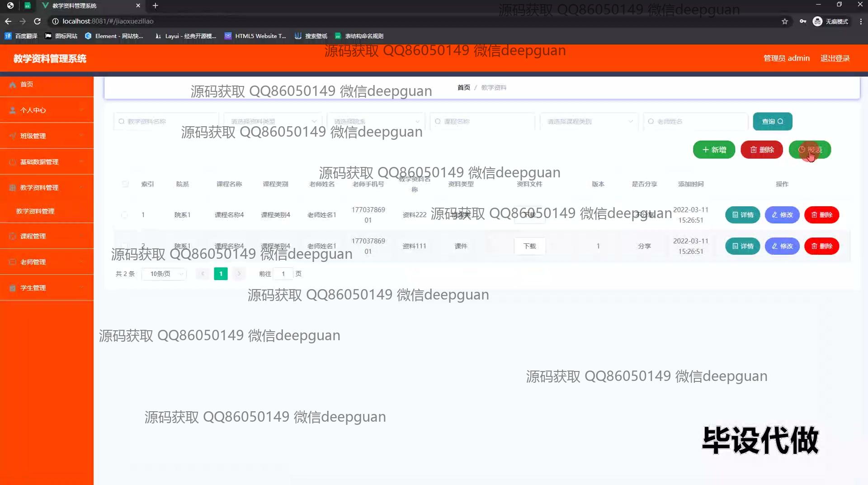Click the 报表 report button
868x485 pixels.
pos(810,150)
